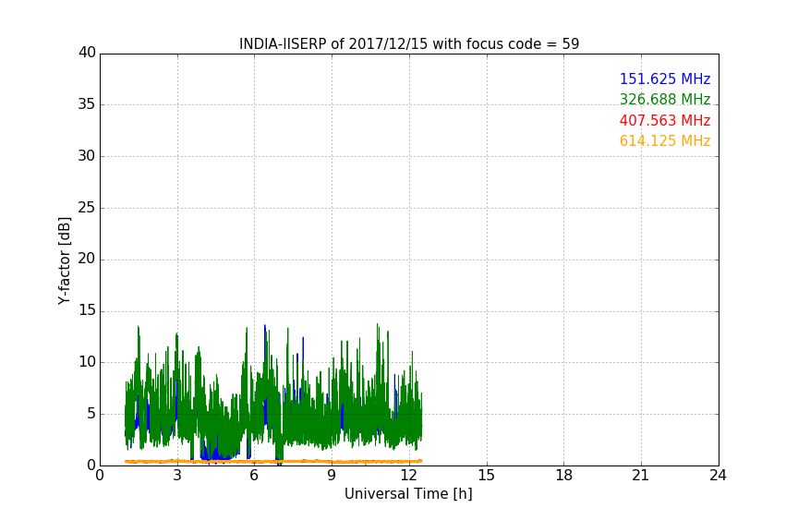Click the y-axis tick label 25
This screenshot has width=798, height=532.
point(87,208)
